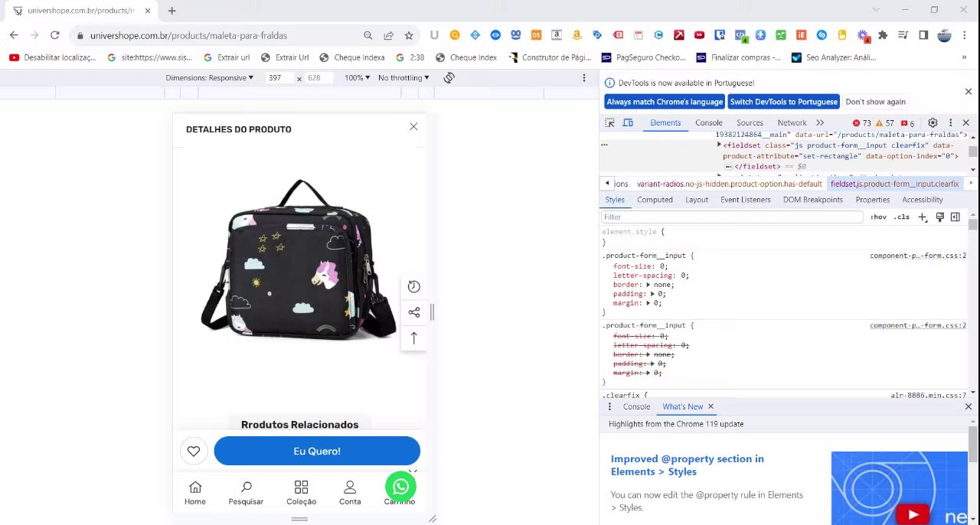Click the 57 warnings counter
980x525 pixels.
(884, 122)
